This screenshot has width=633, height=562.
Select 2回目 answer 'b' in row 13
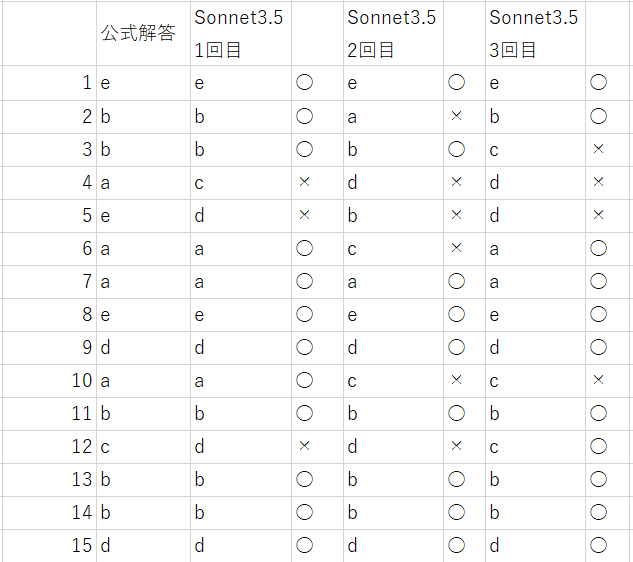pyautogui.click(x=392, y=479)
